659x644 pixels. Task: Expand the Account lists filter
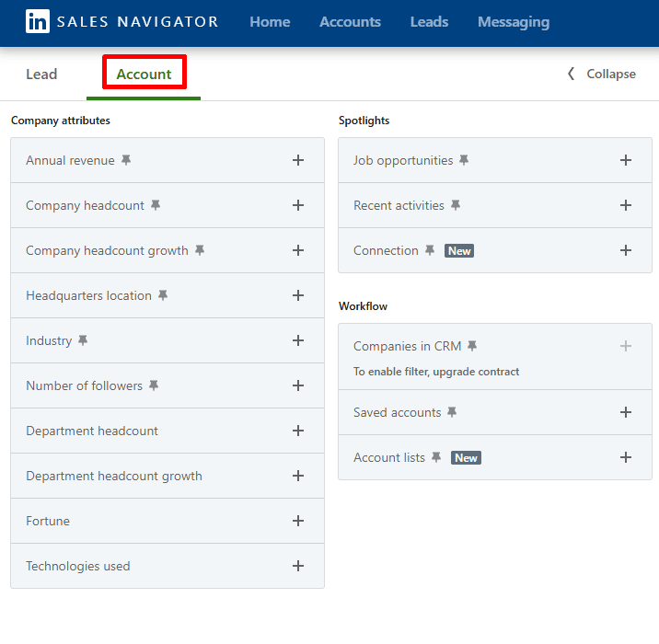[625, 457]
